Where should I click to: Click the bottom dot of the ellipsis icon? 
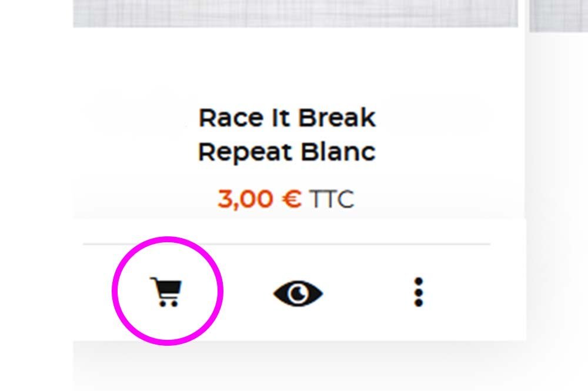[419, 302]
